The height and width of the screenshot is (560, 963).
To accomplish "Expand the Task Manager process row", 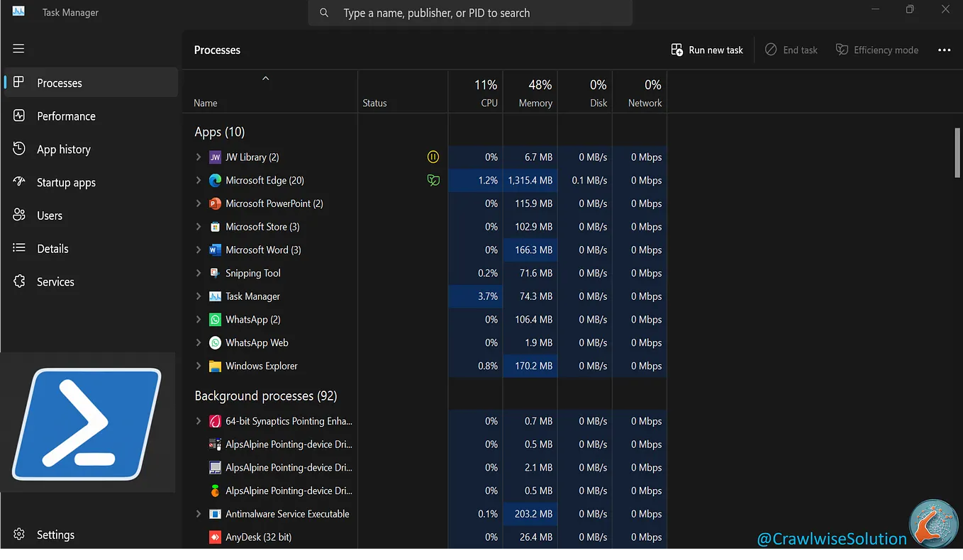I will 199,296.
